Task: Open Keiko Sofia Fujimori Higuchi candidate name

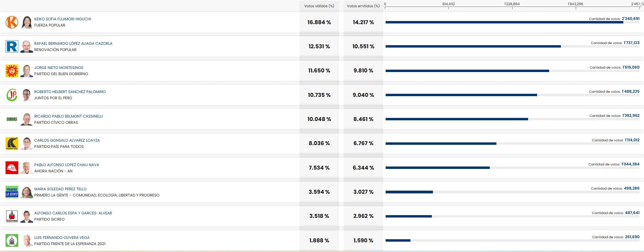Action: (62, 19)
